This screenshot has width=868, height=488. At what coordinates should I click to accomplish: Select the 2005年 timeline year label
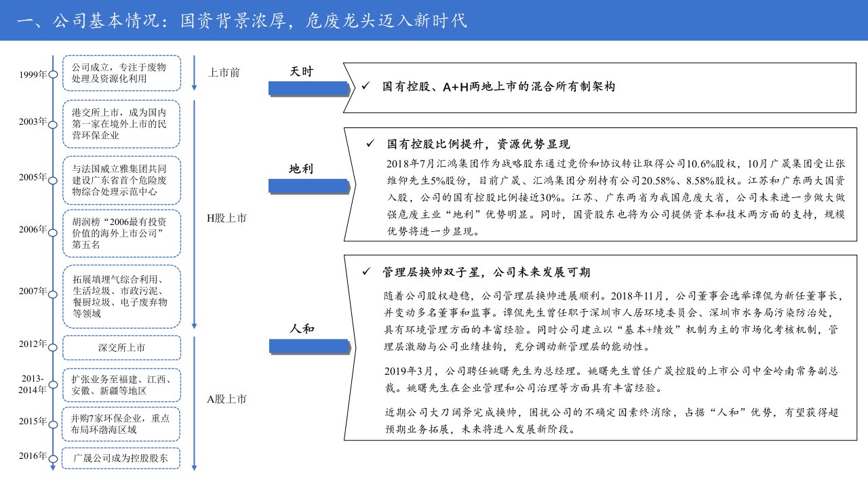pos(33,178)
